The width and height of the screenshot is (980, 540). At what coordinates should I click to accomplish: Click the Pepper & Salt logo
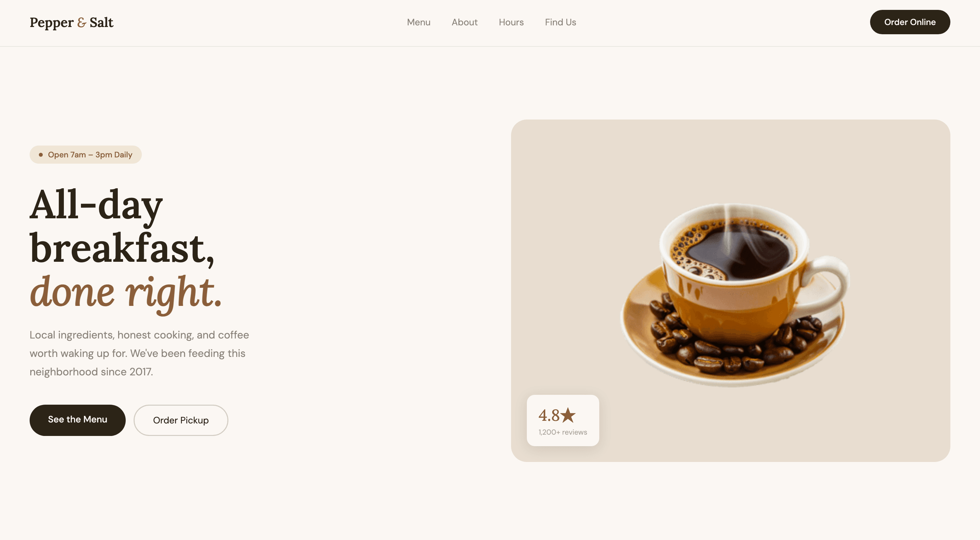tap(71, 22)
